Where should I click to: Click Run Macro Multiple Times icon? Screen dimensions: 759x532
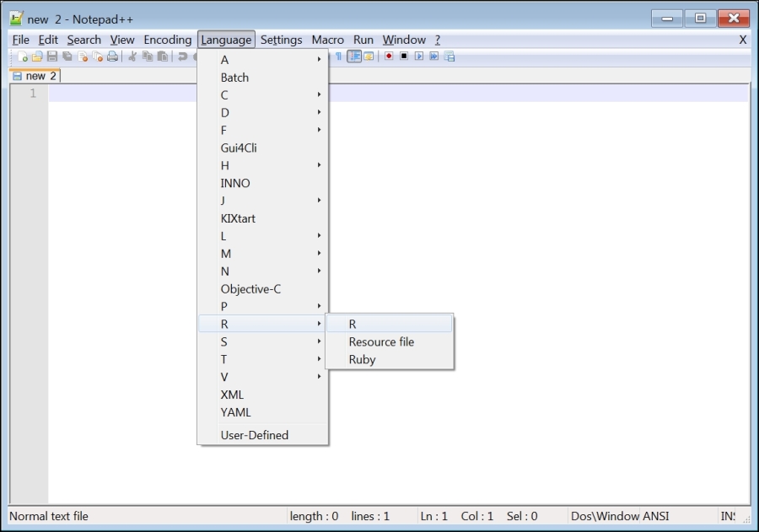pos(434,56)
